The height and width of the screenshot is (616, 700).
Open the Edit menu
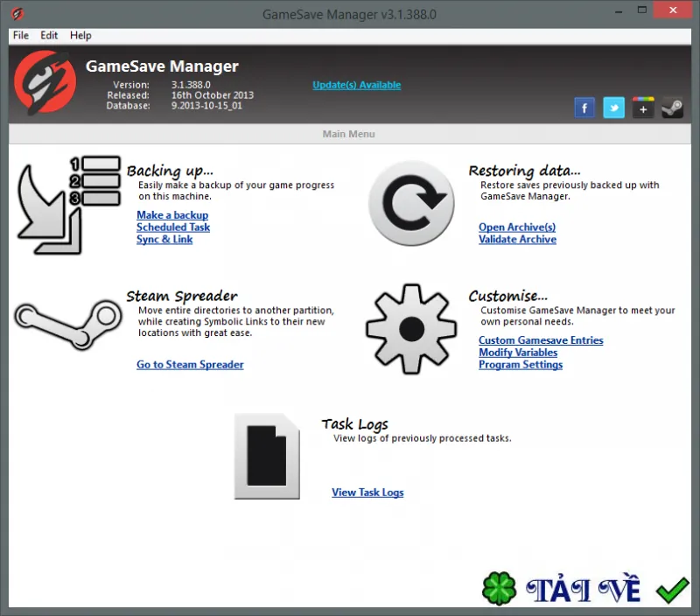49,35
